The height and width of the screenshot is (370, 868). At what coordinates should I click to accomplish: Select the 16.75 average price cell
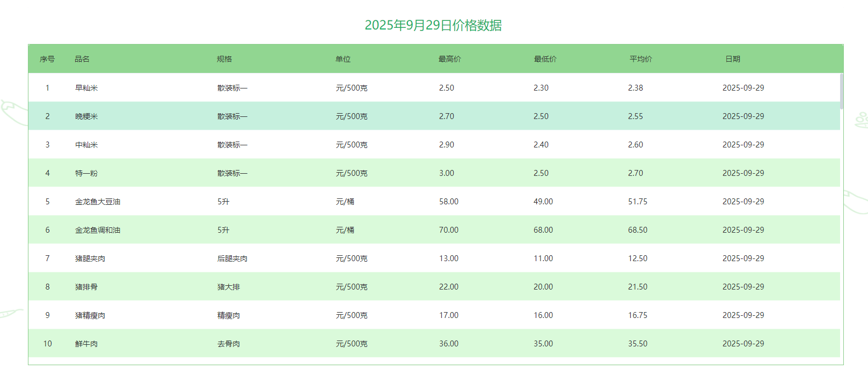pyautogui.click(x=638, y=315)
